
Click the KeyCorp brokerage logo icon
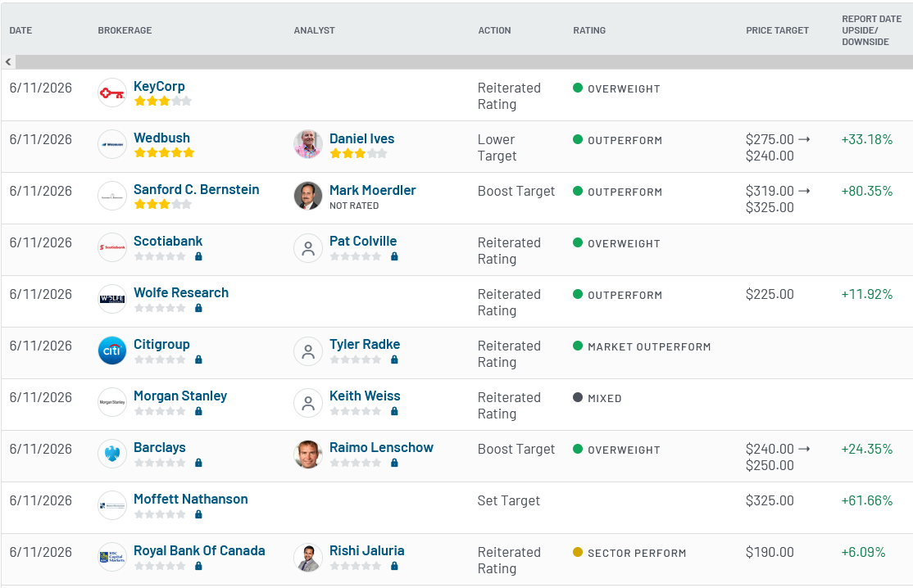tap(111, 93)
